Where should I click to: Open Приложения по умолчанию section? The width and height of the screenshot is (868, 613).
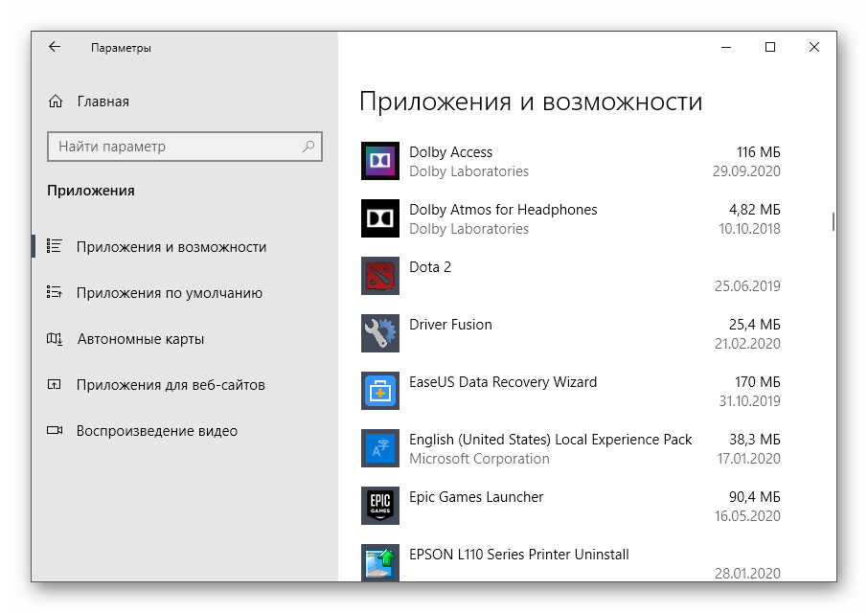coord(170,293)
